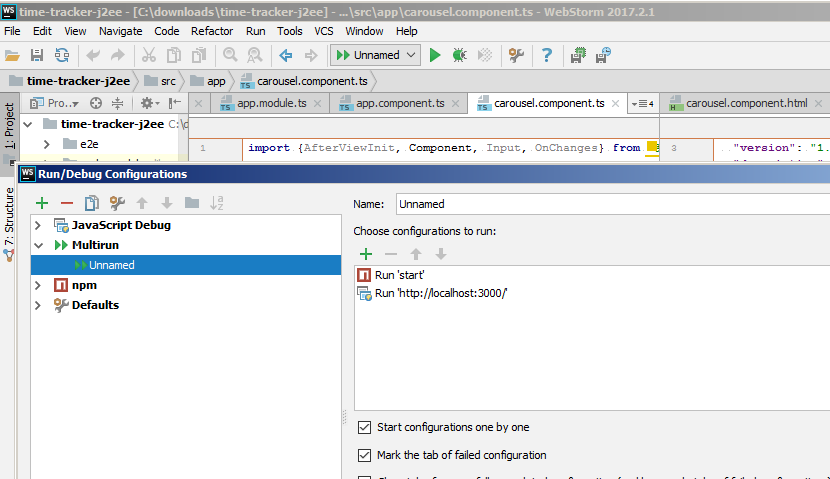Open the File menu

(12, 31)
